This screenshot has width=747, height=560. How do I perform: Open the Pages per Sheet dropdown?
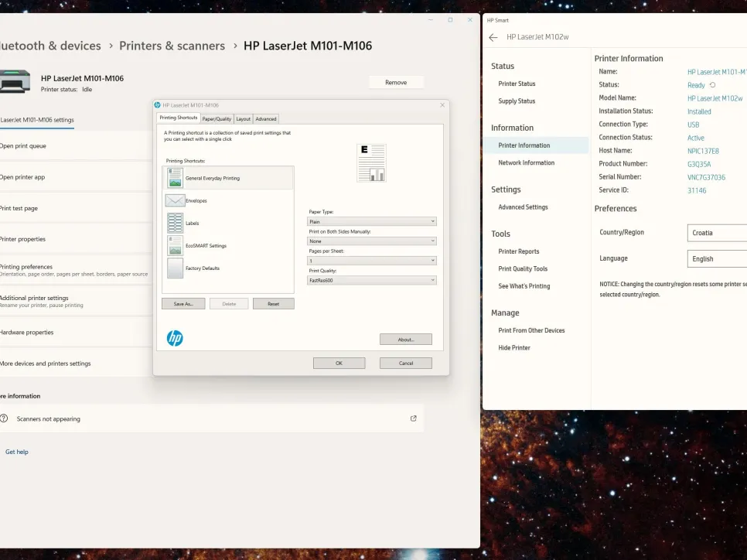point(372,260)
